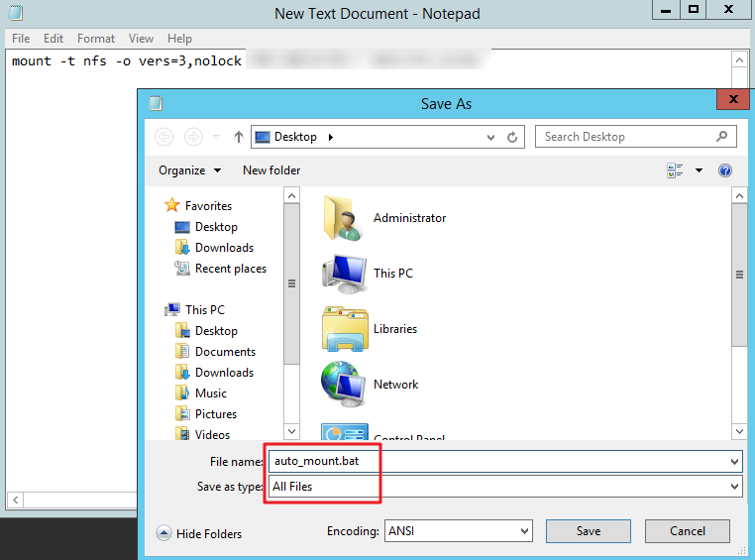Expand the File name dropdown arrow

(x=734, y=462)
